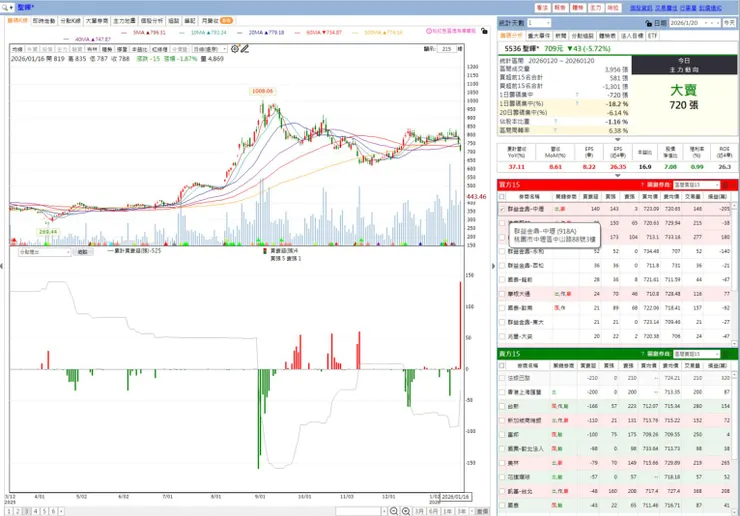Check the 摩根大通 broker row checkbox

pos(502,294)
